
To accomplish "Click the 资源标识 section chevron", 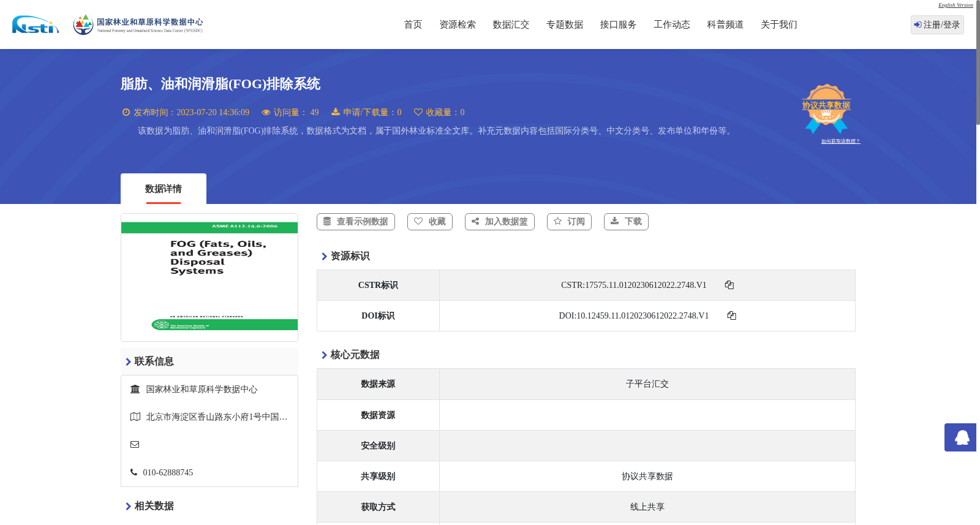I will coord(324,257).
